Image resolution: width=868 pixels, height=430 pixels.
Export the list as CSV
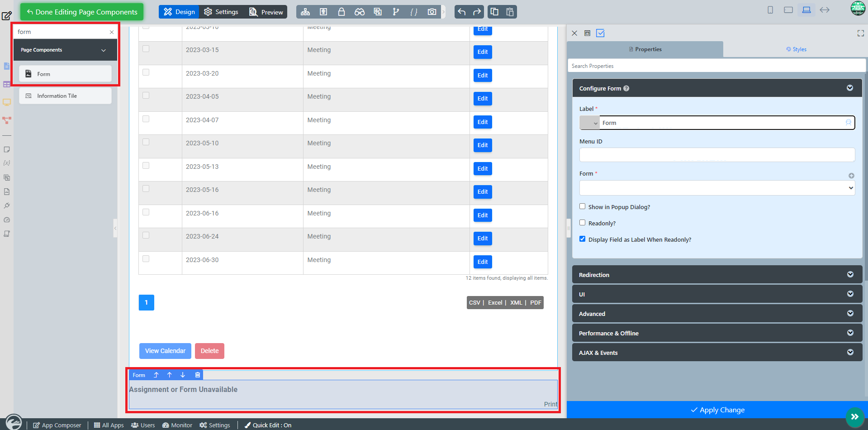coord(474,303)
